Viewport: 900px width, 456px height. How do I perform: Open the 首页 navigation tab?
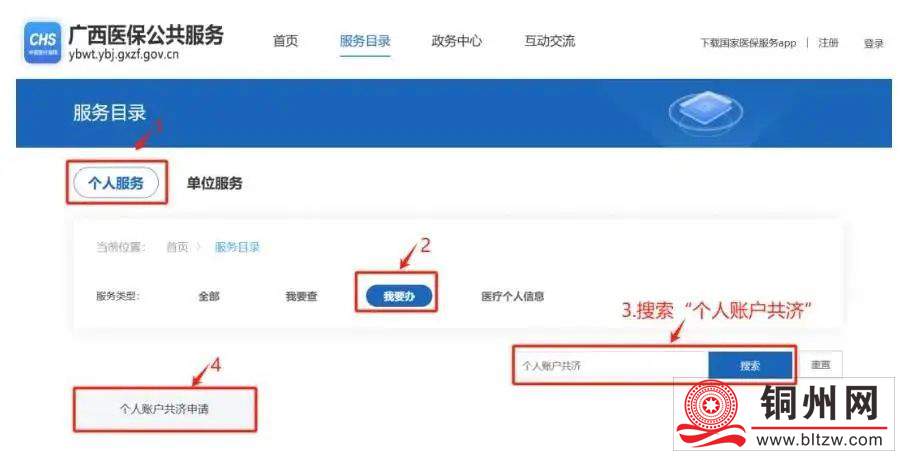click(x=286, y=41)
